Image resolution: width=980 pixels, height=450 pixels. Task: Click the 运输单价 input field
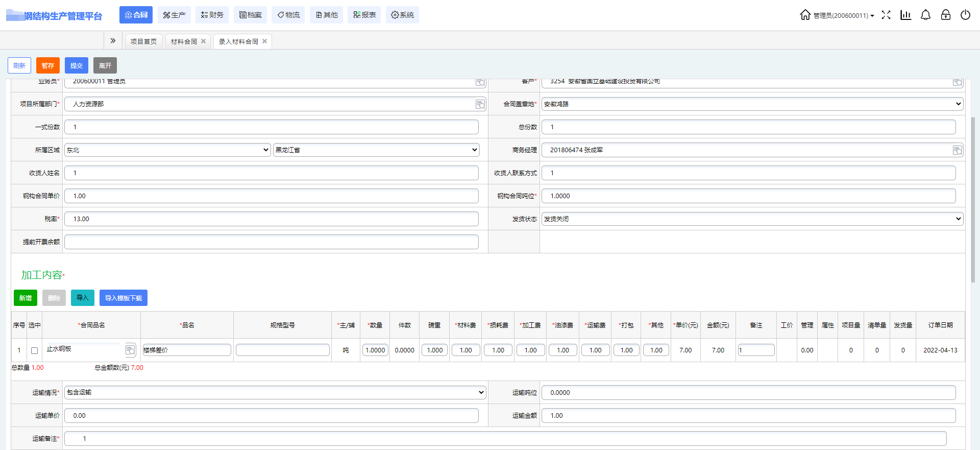tap(272, 415)
